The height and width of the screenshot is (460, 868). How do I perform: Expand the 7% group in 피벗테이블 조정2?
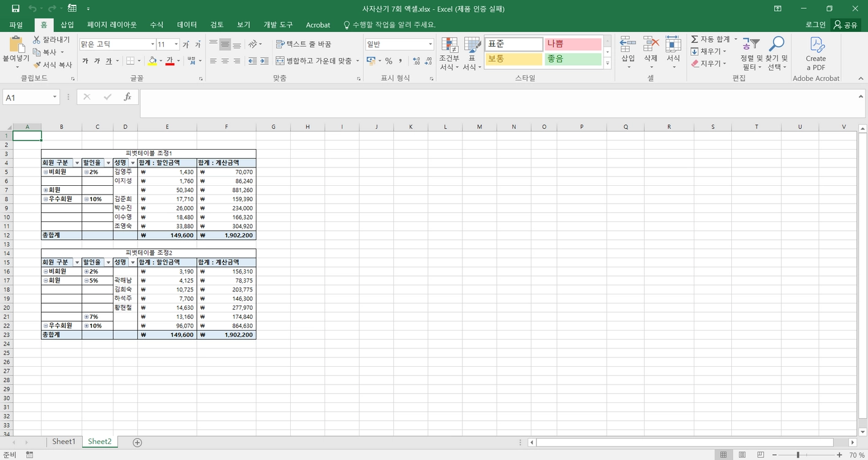click(86, 316)
